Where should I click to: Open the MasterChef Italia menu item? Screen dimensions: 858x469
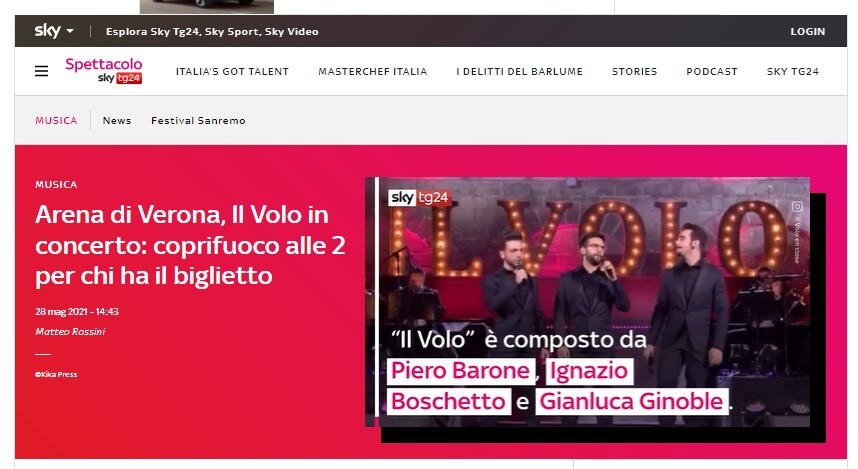(x=373, y=72)
